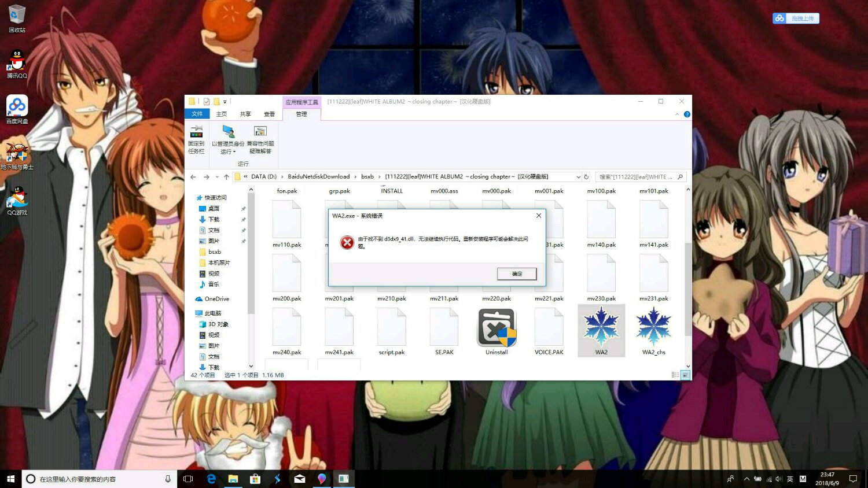Viewport: 868px width, 488px height.
Task: Switch to the View ribbon tab
Action: (269, 114)
